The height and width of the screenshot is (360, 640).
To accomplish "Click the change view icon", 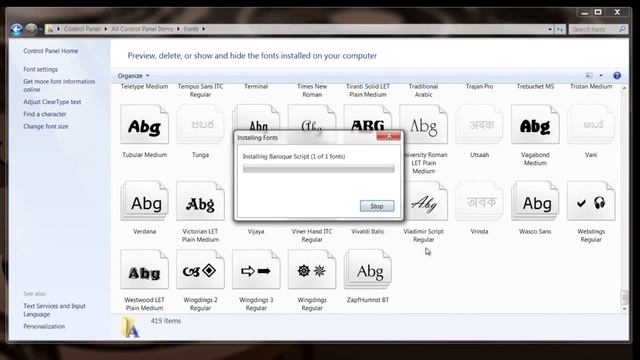I will 589,76.
